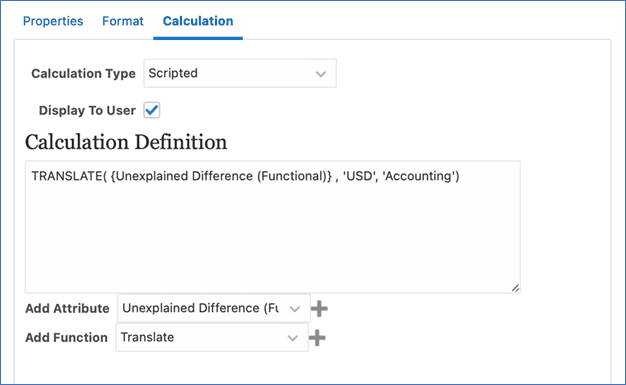Click the Calculation Type label
Viewport: 626px width, 385px height.
click(83, 73)
